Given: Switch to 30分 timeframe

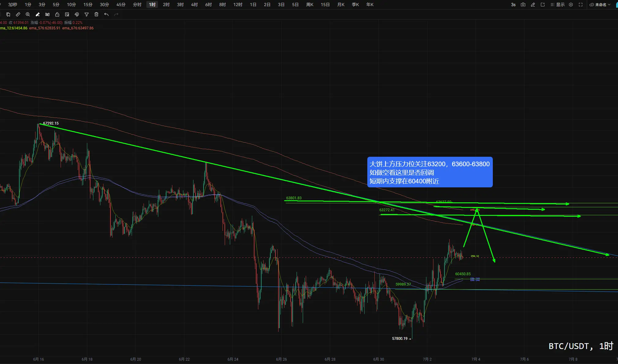Looking at the screenshot, I should [x=105, y=5].
